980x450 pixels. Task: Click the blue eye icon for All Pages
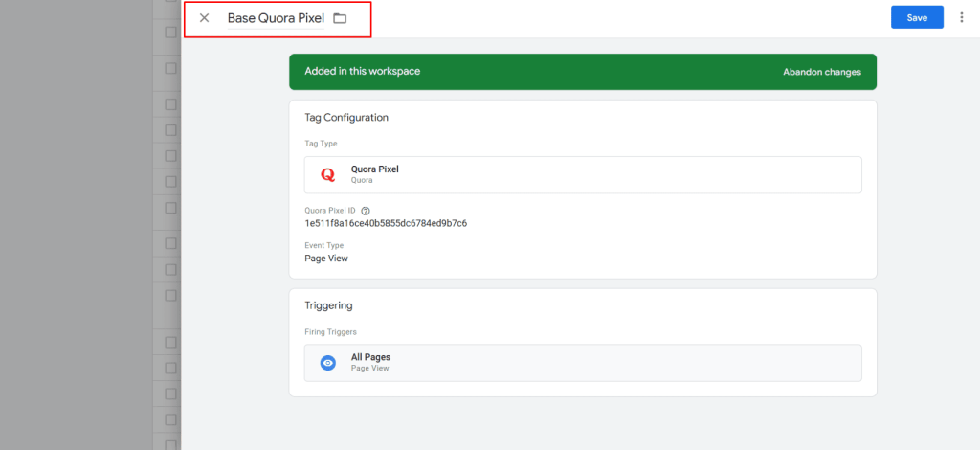(327, 363)
